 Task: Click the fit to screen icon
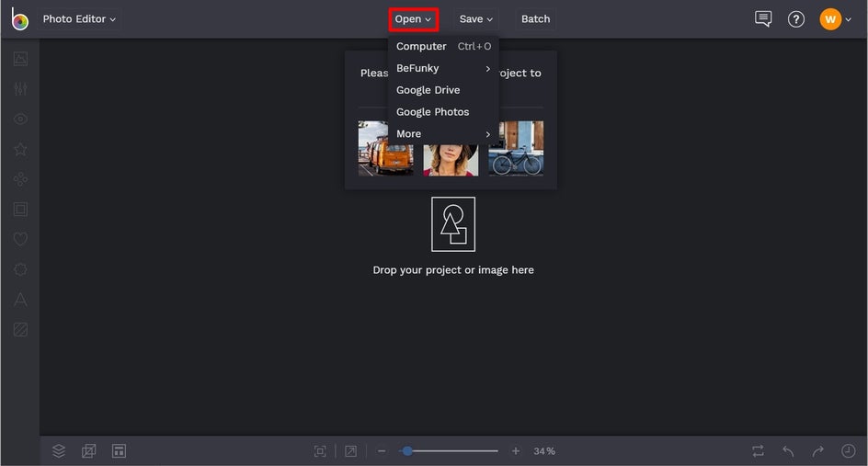(x=320, y=451)
